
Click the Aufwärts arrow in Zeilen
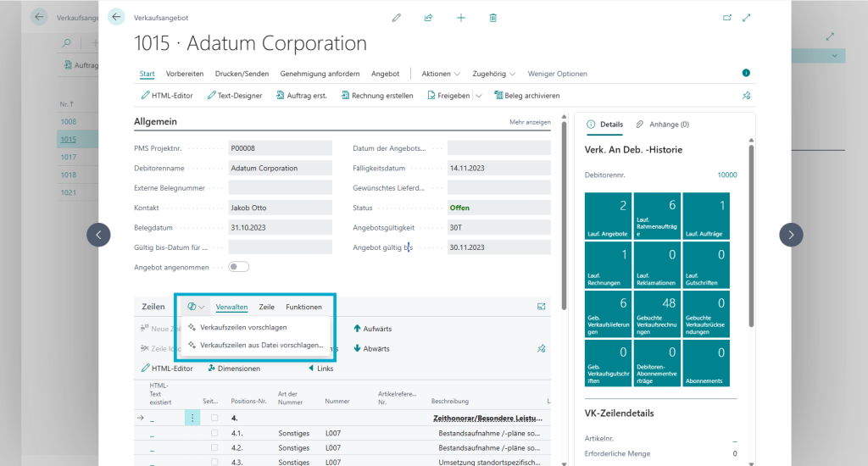click(x=373, y=329)
